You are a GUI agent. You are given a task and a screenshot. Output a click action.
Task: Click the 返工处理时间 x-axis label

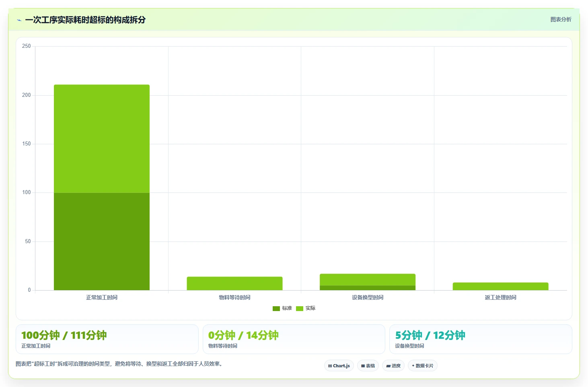pyautogui.click(x=501, y=297)
